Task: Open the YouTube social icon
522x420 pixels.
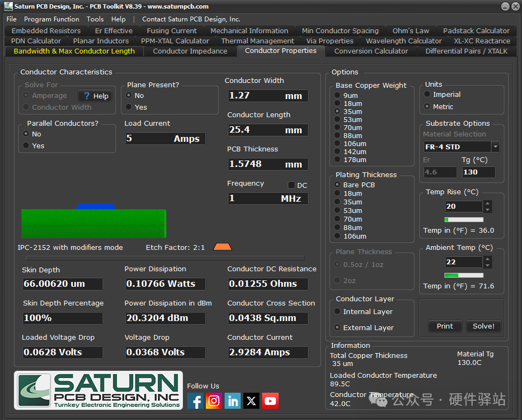Action: point(270,401)
